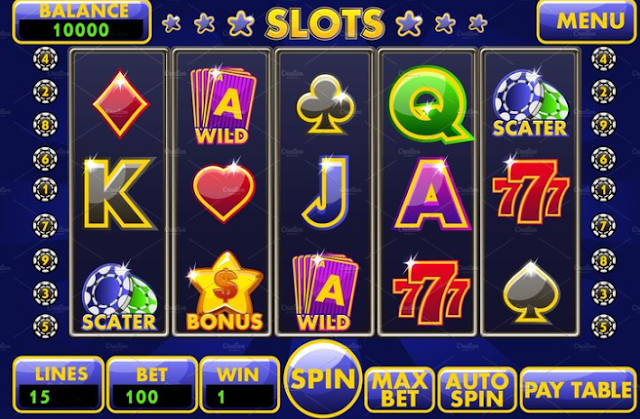Click the black K symbol
Image resolution: width=640 pixels, height=419 pixels.
click(x=119, y=193)
